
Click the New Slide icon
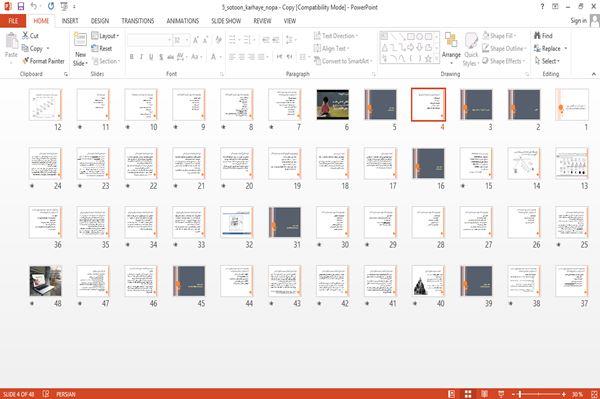pyautogui.click(x=80, y=40)
